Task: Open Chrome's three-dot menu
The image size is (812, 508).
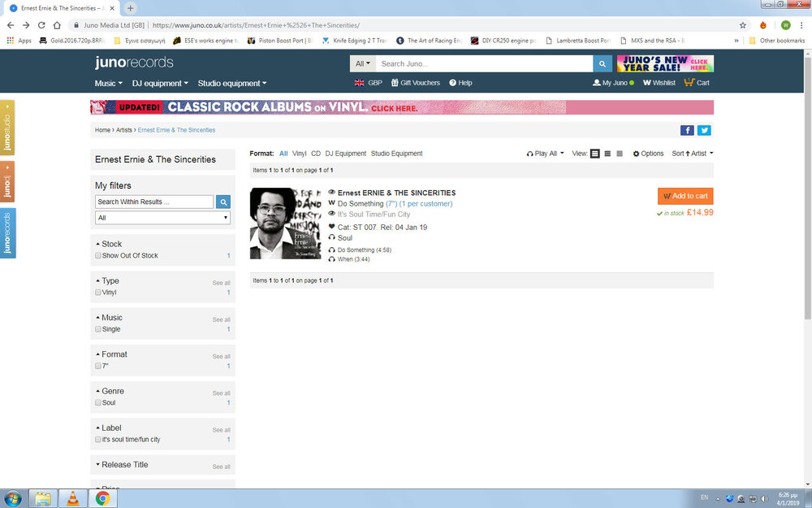Action: pos(801,25)
